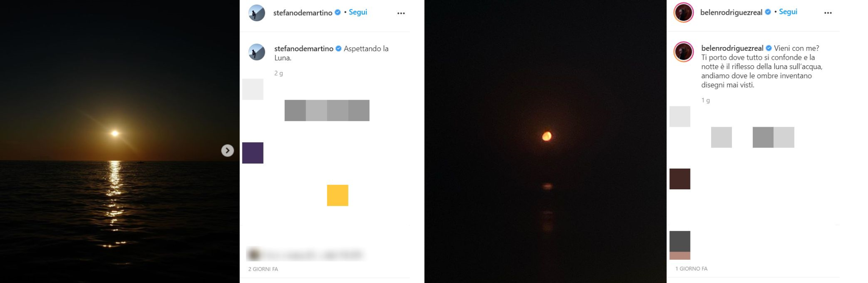The width and height of the screenshot is (868, 283).
Task: Click the stefanodemartino avatar beside the caption
Action: pos(256,52)
